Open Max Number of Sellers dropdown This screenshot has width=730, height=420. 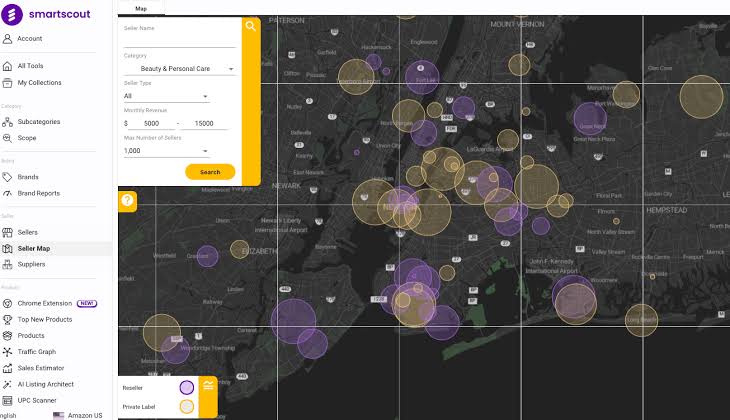pos(166,151)
